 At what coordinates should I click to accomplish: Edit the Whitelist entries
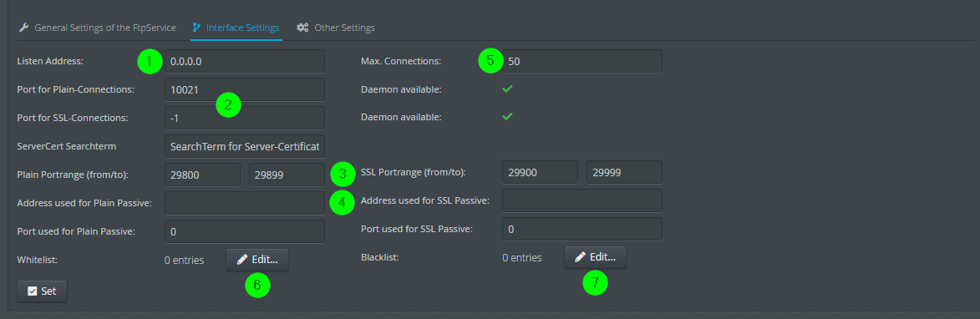pyautogui.click(x=257, y=259)
